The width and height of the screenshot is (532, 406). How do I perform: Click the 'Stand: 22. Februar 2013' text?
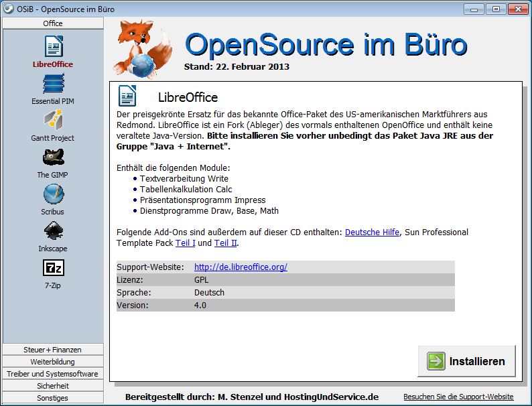coord(237,67)
